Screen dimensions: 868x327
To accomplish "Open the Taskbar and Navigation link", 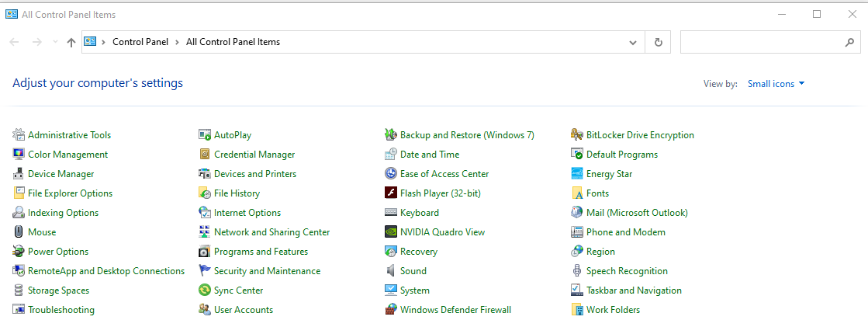I will click(x=634, y=290).
